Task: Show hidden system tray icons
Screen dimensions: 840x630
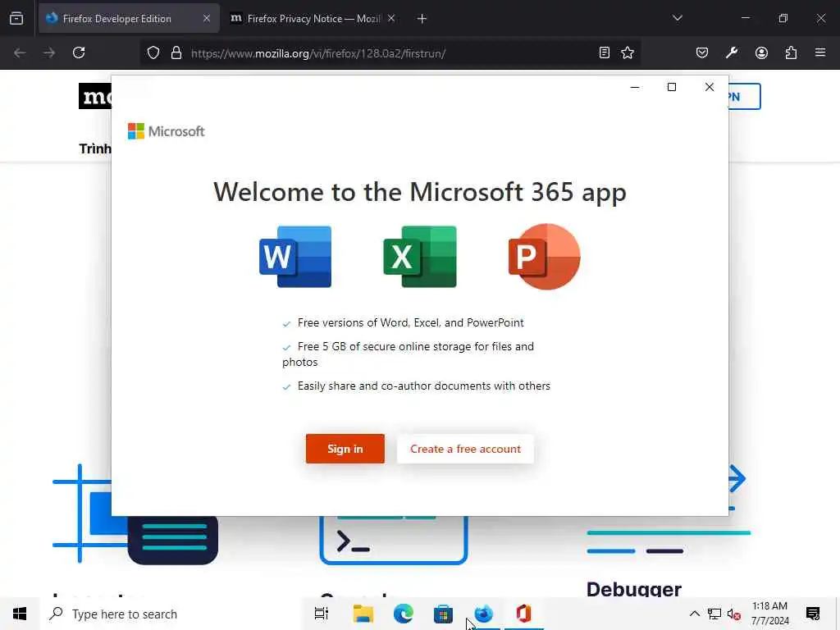Action: click(x=694, y=614)
